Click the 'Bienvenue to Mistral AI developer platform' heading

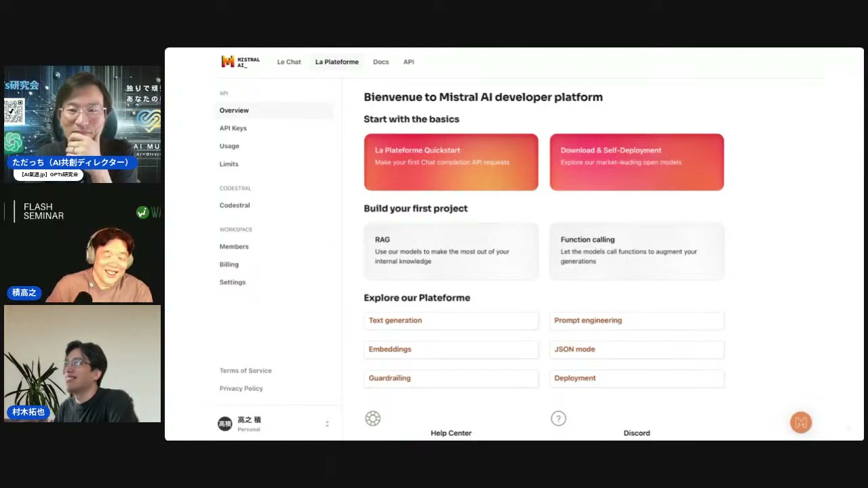[483, 97]
